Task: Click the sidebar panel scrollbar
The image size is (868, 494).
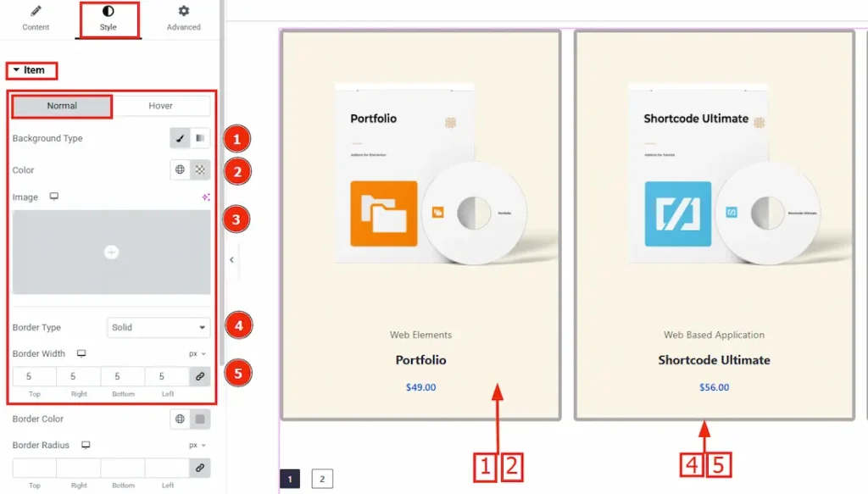Action: pyautogui.click(x=222, y=182)
